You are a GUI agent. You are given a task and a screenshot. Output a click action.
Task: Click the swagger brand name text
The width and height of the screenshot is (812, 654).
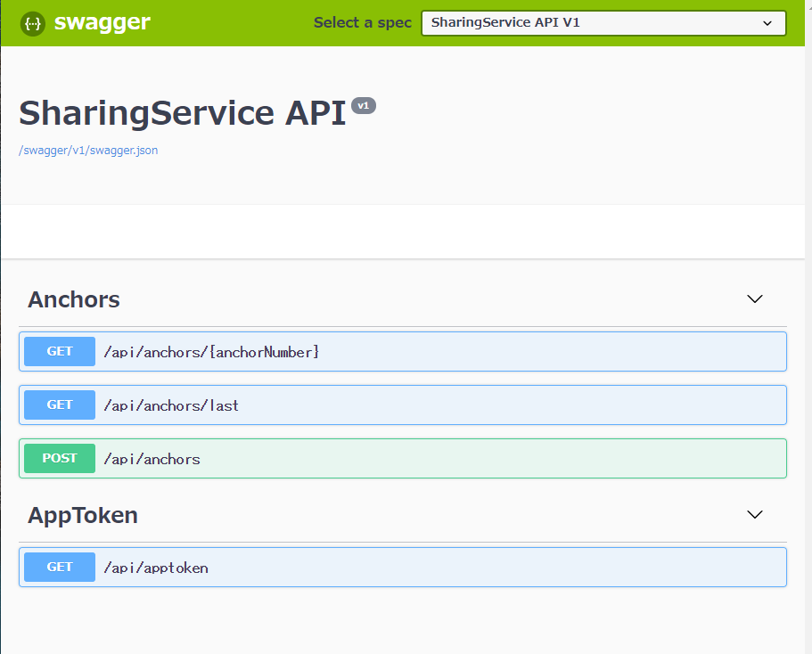point(102,23)
